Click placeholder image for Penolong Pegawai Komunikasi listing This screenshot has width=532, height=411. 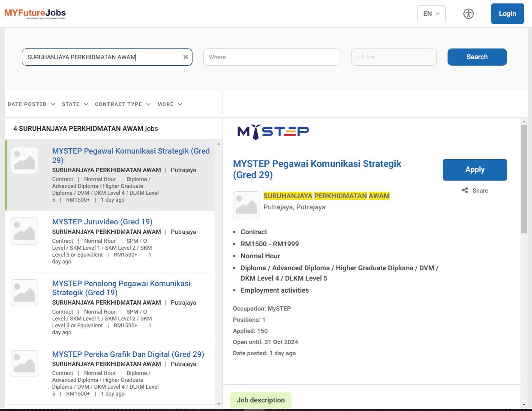tap(24, 293)
